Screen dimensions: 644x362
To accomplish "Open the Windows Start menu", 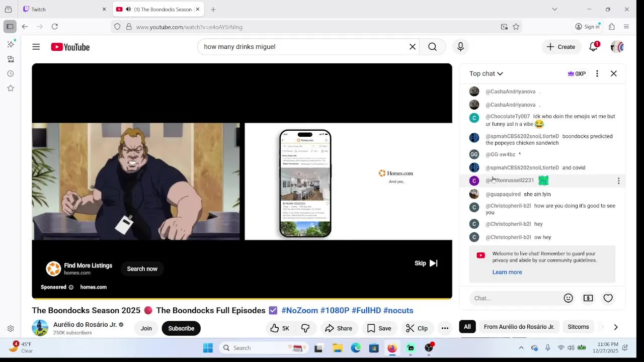I will pos(208,348).
